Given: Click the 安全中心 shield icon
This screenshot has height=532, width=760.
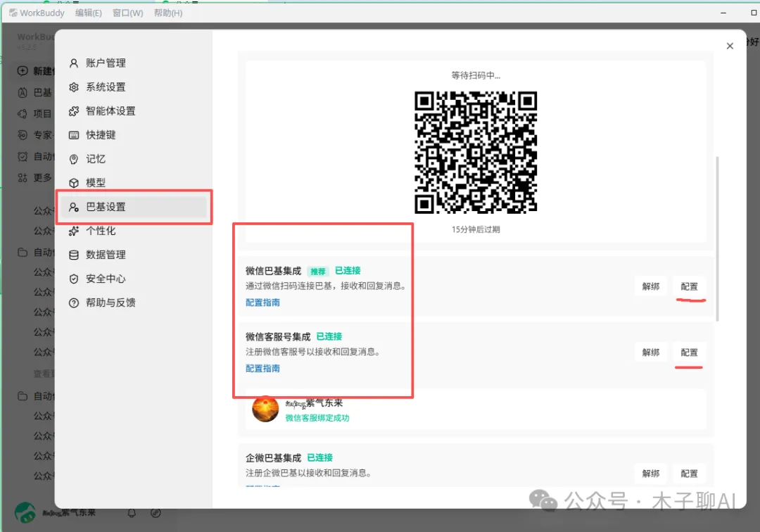Looking at the screenshot, I should 74,279.
